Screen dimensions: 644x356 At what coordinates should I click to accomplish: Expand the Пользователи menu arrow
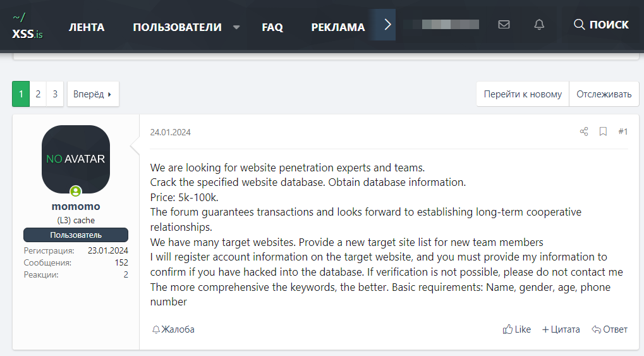click(236, 27)
